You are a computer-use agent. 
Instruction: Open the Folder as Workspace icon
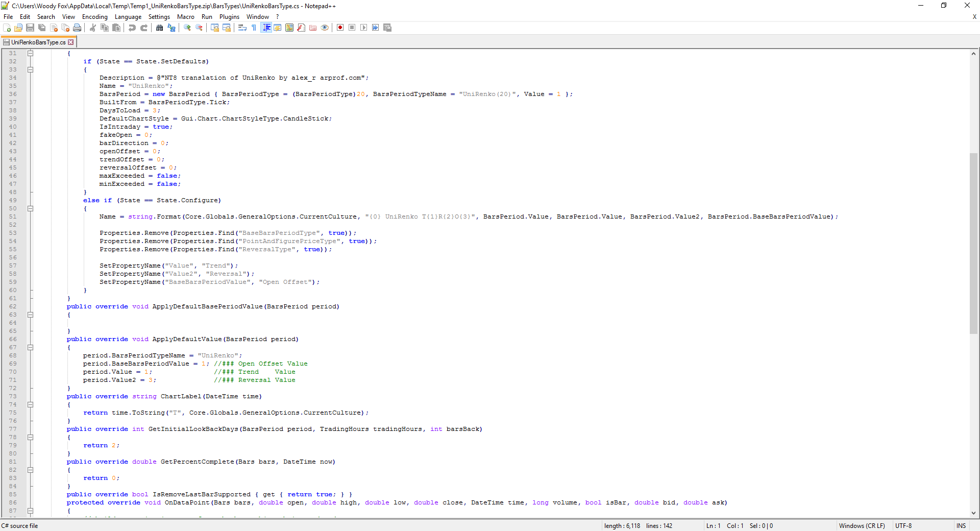(x=313, y=28)
